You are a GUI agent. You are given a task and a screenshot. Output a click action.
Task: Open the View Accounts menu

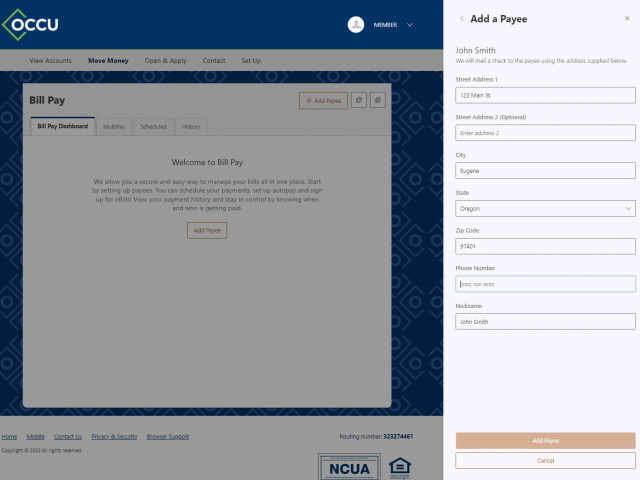click(x=51, y=61)
